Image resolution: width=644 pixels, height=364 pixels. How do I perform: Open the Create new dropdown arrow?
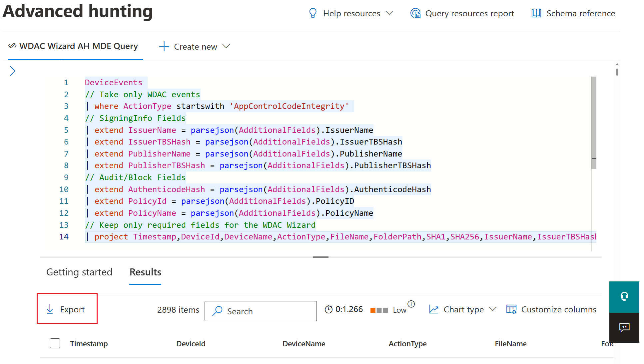[x=226, y=46]
